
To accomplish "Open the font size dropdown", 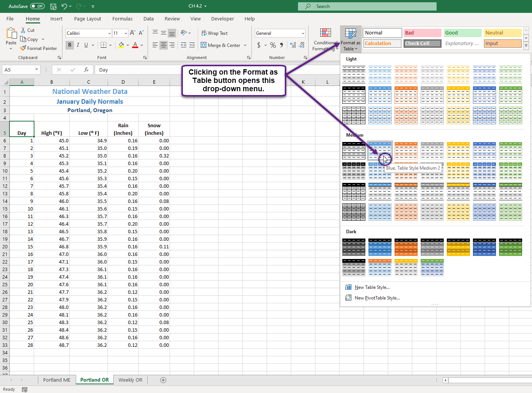I will (126, 33).
